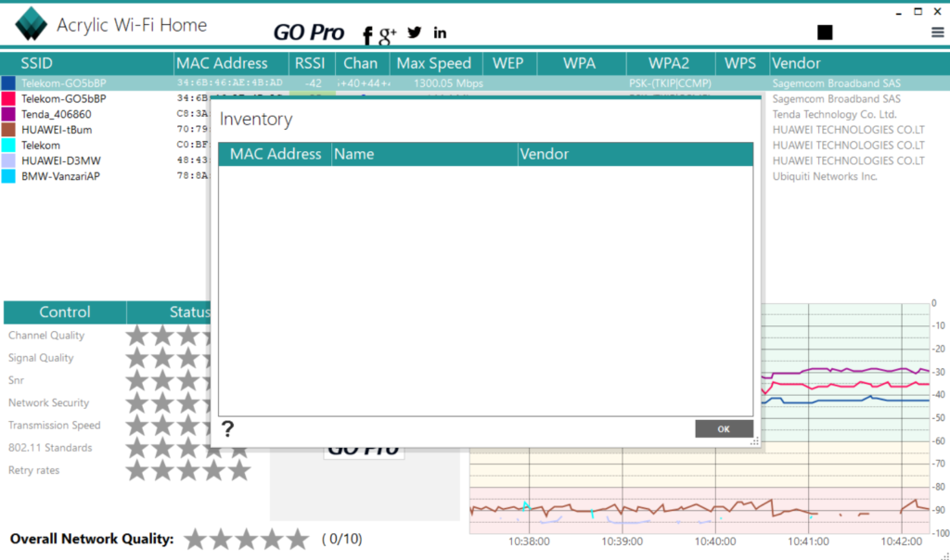Click the Overall Network Quality (0/10) score

tap(341, 539)
